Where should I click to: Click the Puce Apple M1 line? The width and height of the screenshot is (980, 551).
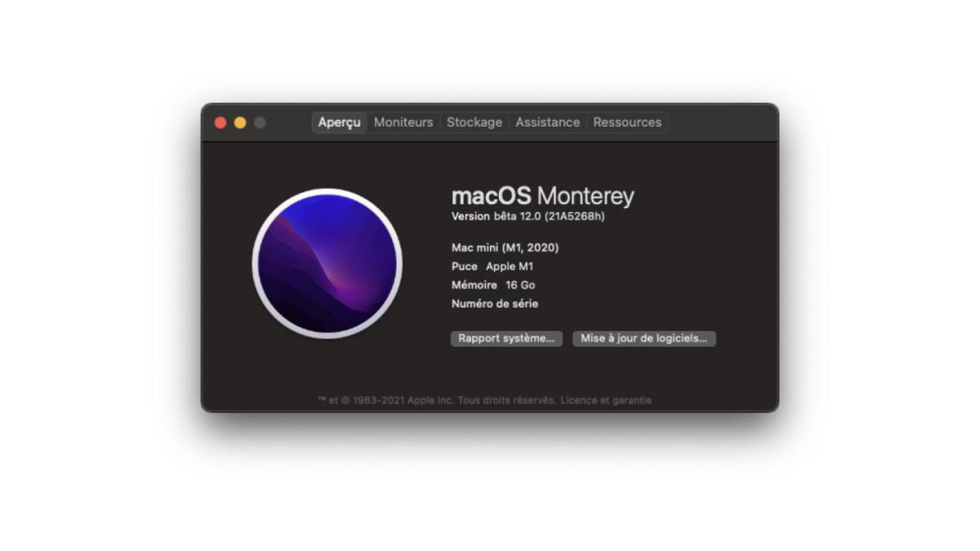click(492, 266)
